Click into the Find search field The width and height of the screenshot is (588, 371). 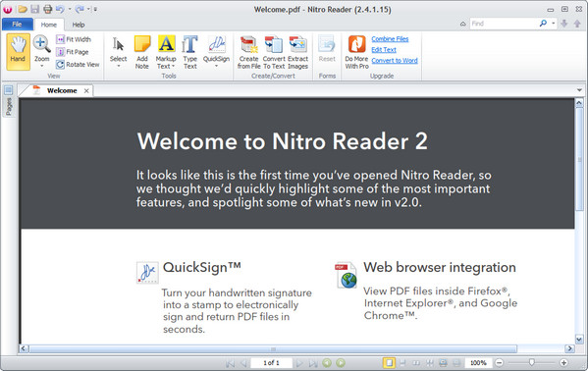(x=503, y=24)
